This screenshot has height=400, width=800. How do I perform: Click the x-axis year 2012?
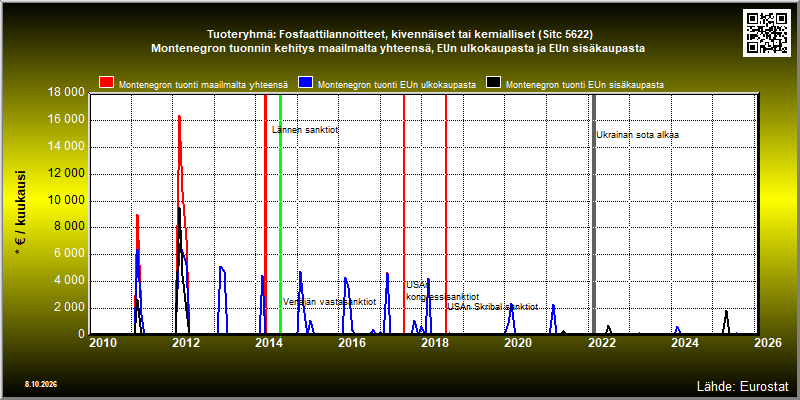coord(186,343)
